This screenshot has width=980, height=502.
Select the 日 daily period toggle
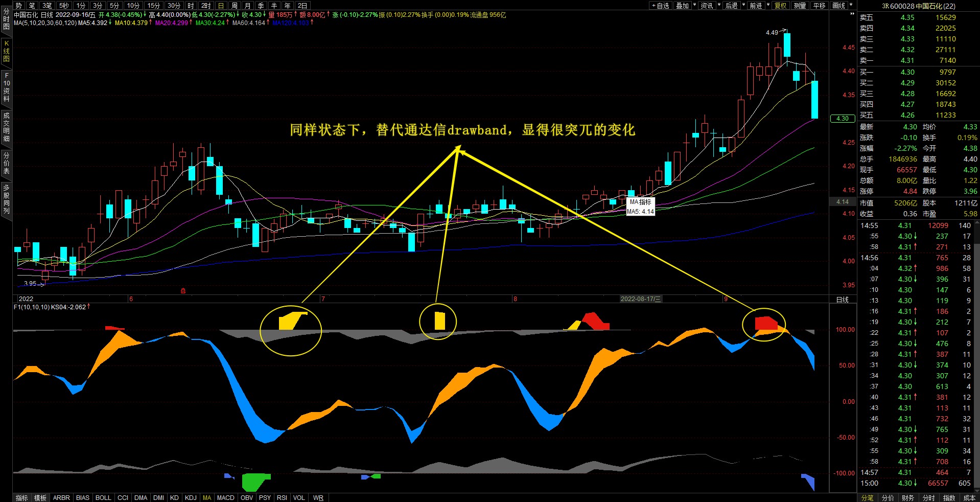(221, 6)
